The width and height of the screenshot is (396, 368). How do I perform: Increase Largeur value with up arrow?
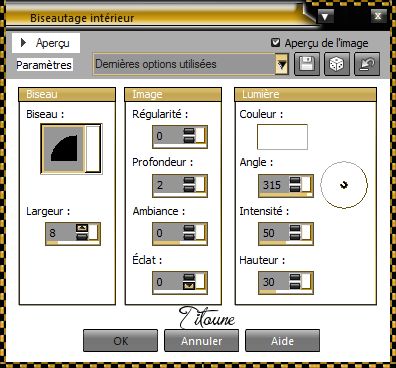pyautogui.click(x=82, y=228)
